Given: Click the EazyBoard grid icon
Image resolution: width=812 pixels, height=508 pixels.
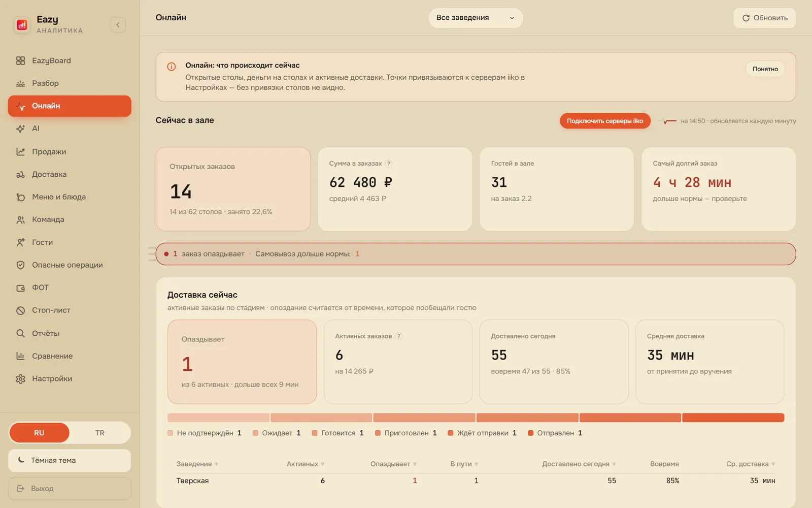Looking at the screenshot, I should [x=20, y=60].
